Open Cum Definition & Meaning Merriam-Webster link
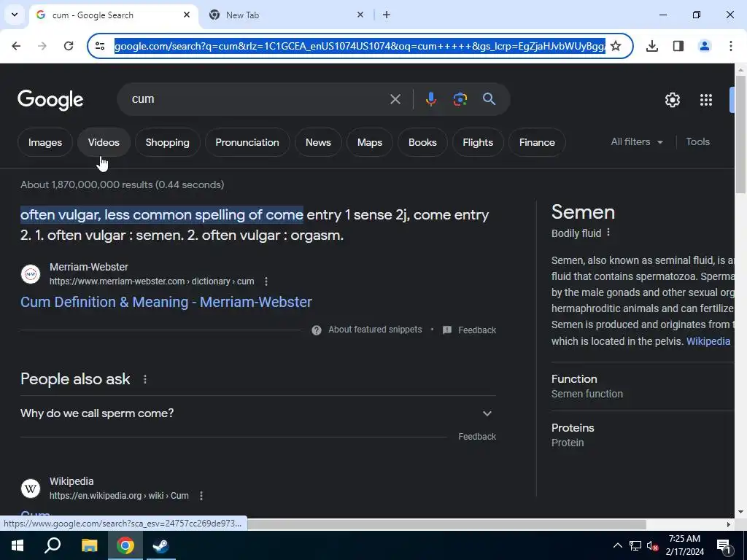Image resolution: width=747 pixels, height=560 pixels. pos(166,302)
